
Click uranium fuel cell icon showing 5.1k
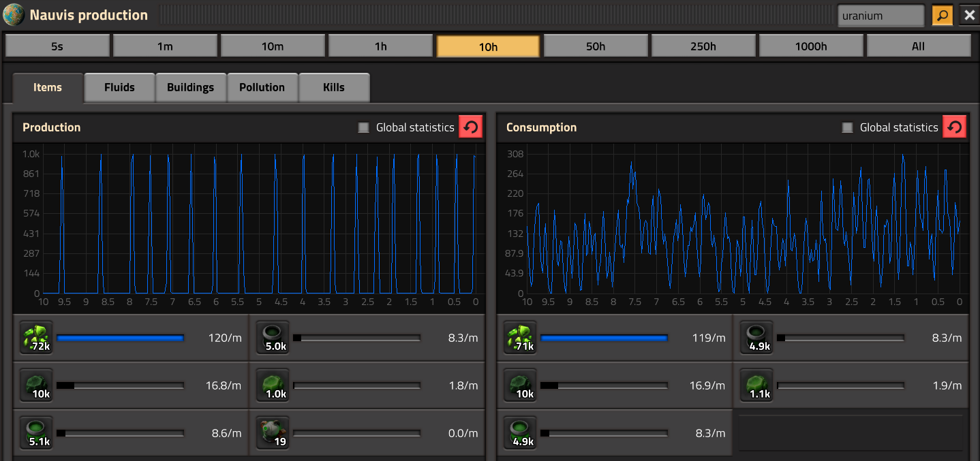35,433
